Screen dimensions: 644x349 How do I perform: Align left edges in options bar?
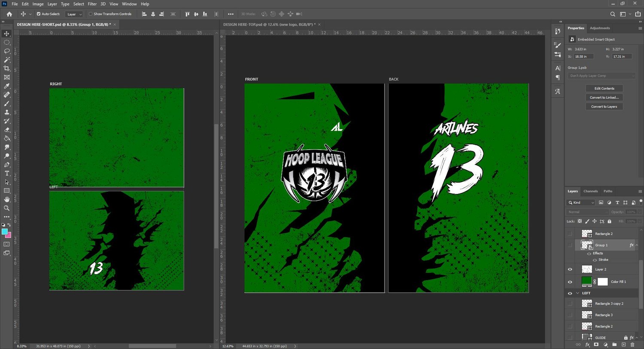(x=144, y=14)
